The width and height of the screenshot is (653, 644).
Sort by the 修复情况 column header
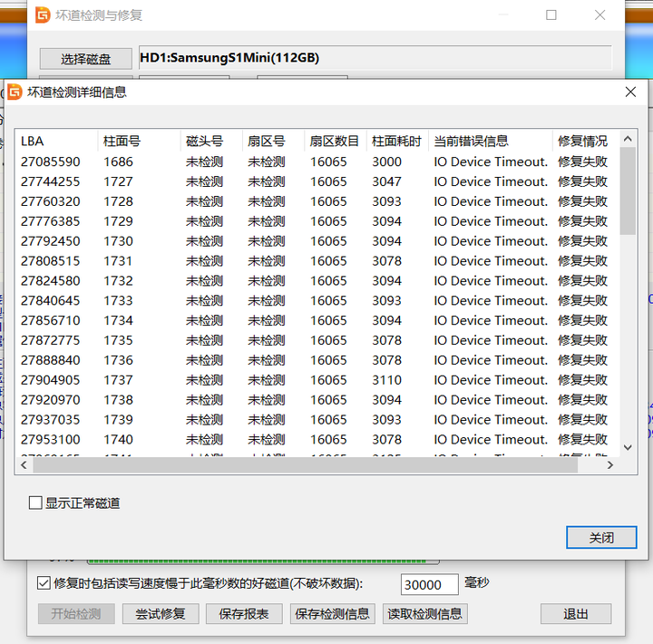pyautogui.click(x=586, y=141)
